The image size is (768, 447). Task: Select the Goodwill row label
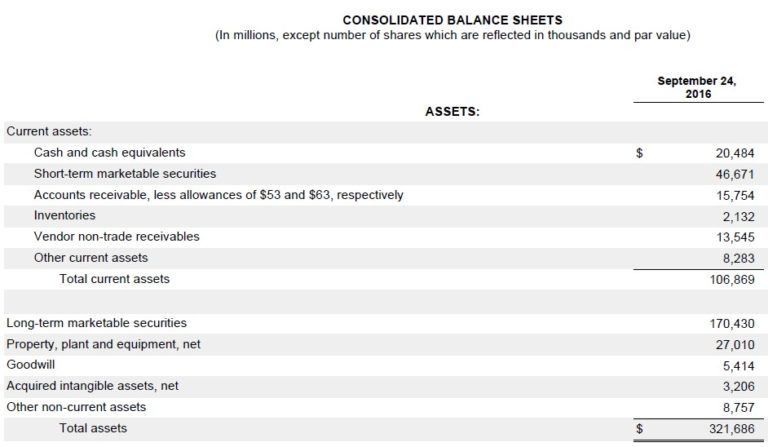pyautogui.click(x=30, y=365)
